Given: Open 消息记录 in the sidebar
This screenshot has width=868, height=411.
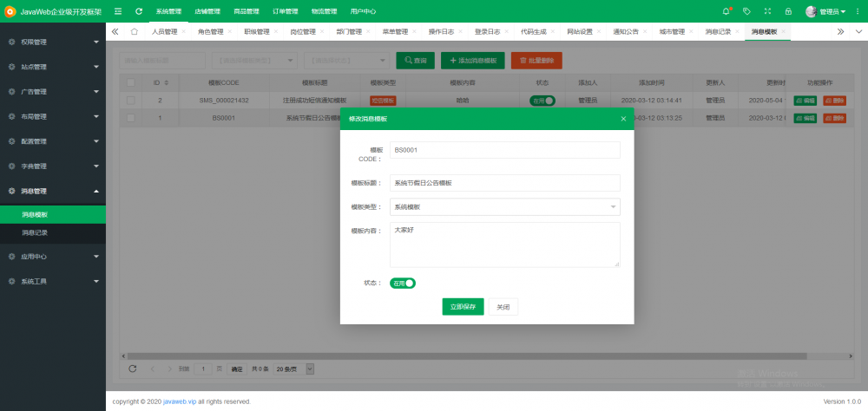Looking at the screenshot, I should [x=53, y=233].
